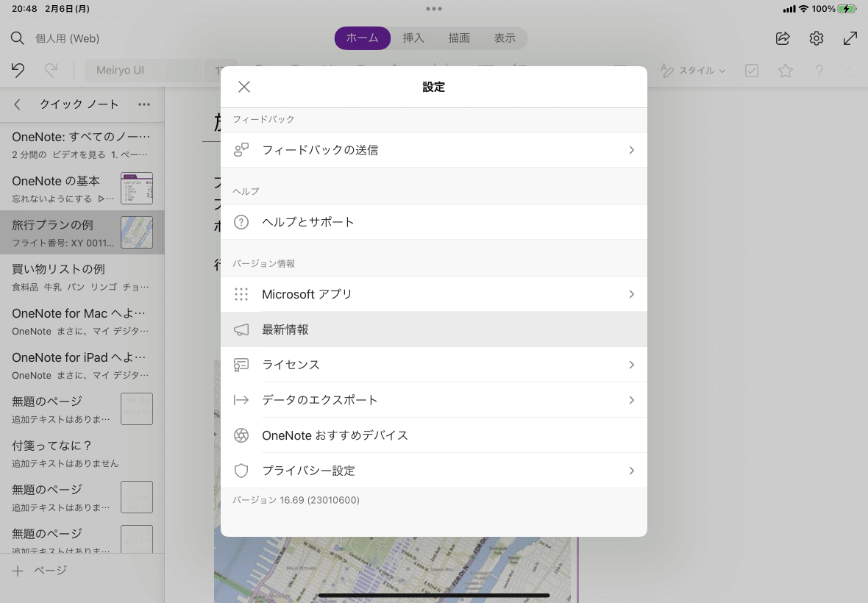The image size is (868, 603).
Task: Undo with the curved arrow icon
Action: tap(18, 71)
